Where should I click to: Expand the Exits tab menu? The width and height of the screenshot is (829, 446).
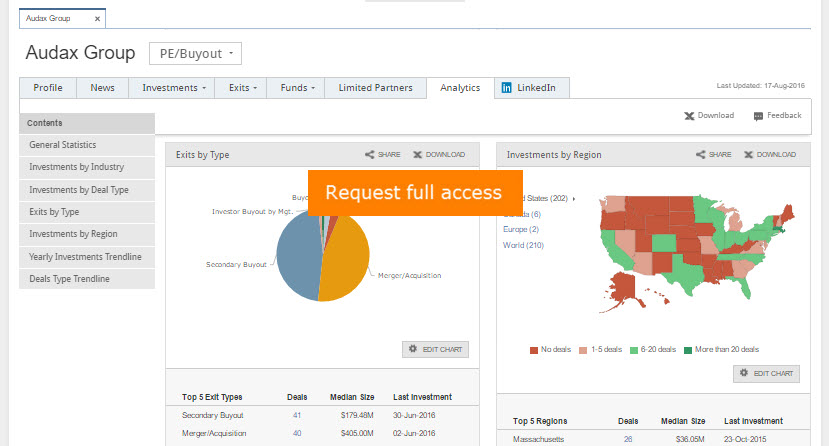pos(241,88)
